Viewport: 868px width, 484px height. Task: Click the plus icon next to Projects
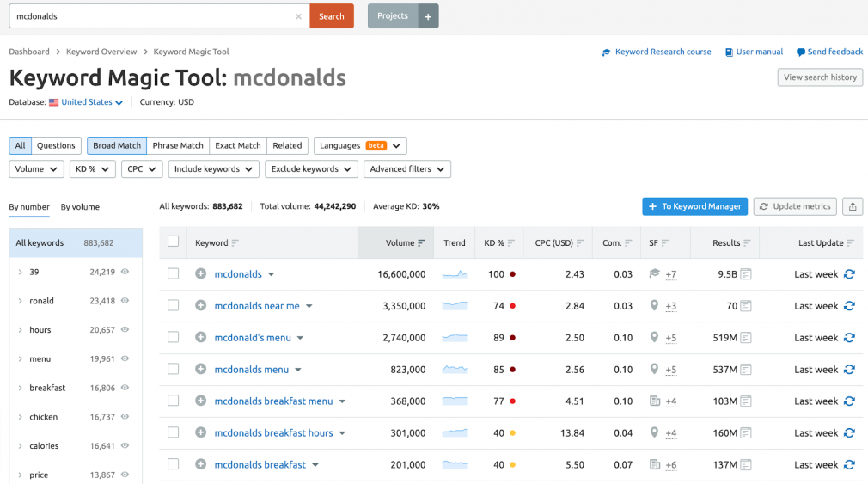tap(428, 16)
